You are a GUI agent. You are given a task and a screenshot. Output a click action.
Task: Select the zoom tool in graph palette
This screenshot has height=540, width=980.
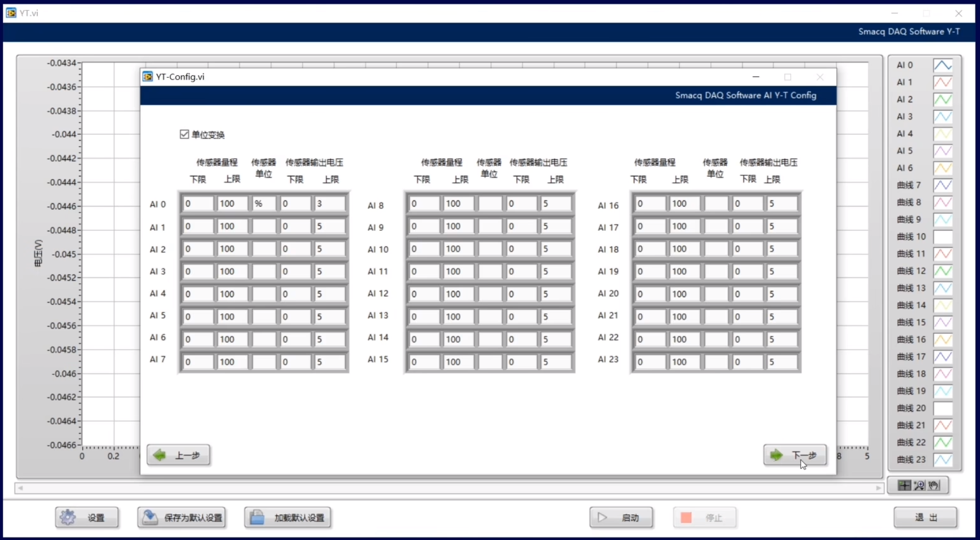pyautogui.click(x=919, y=486)
